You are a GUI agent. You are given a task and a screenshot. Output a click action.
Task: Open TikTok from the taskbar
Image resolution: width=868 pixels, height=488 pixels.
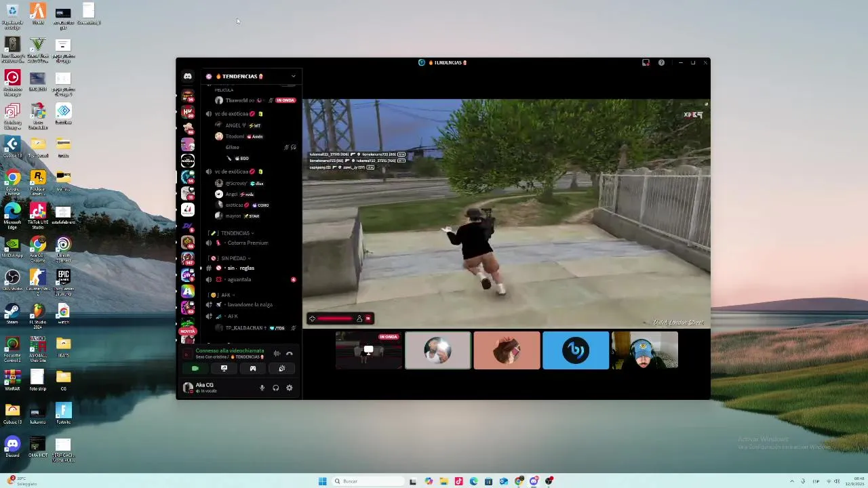point(458,481)
